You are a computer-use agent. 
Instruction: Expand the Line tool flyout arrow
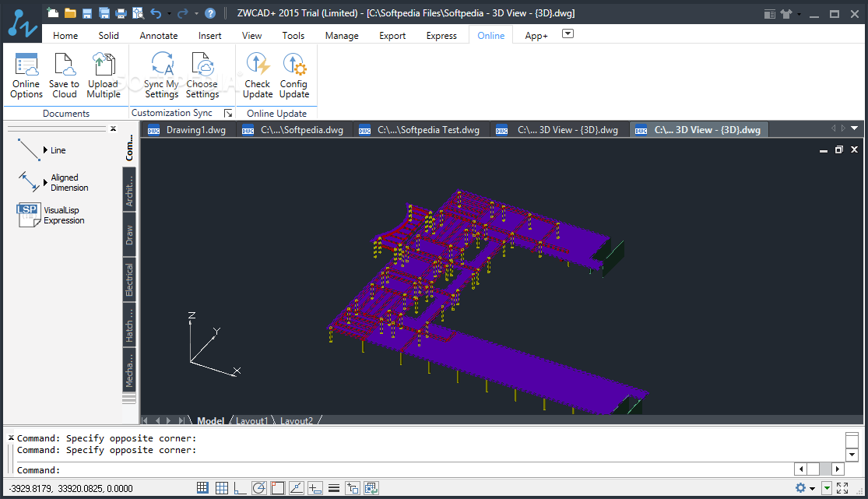pos(45,150)
